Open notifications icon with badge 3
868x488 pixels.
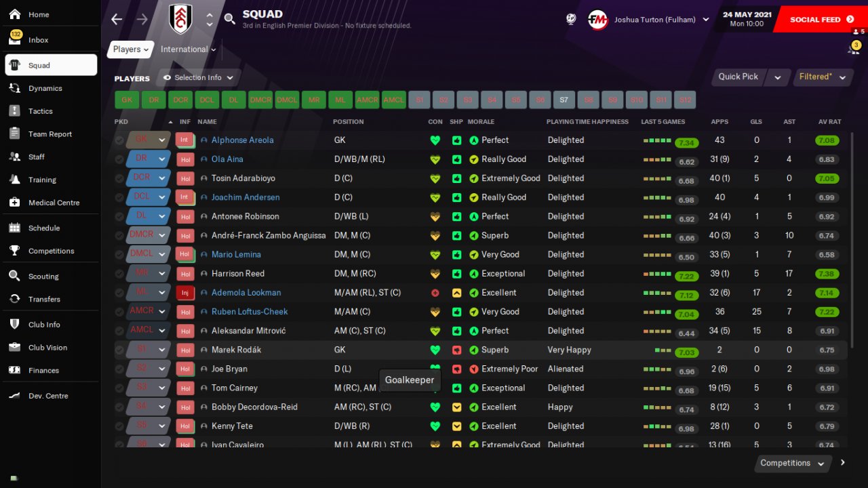point(854,47)
